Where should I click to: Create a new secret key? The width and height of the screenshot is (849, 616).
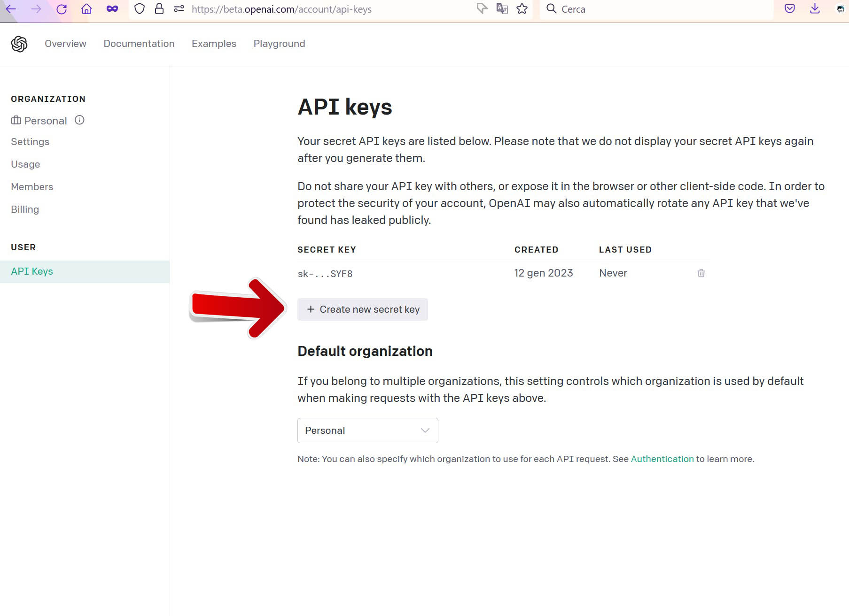pos(362,309)
